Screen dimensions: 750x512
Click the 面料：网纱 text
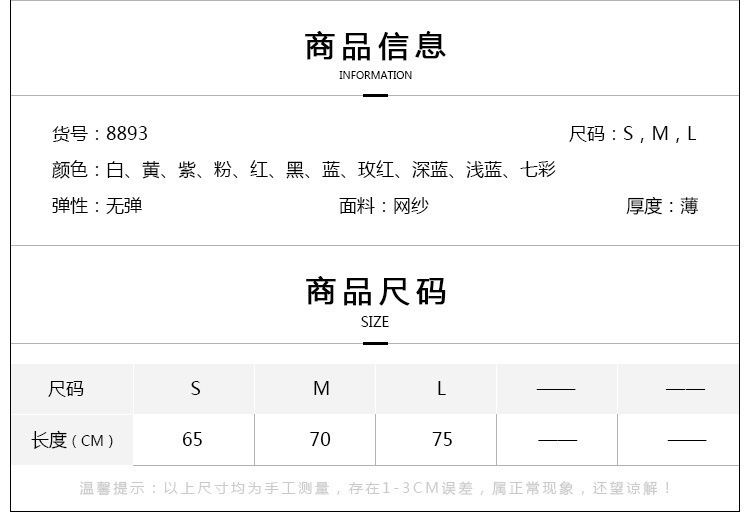point(384,206)
